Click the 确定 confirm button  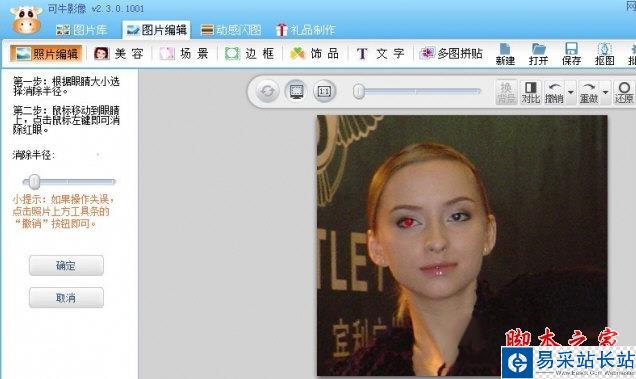(66, 265)
